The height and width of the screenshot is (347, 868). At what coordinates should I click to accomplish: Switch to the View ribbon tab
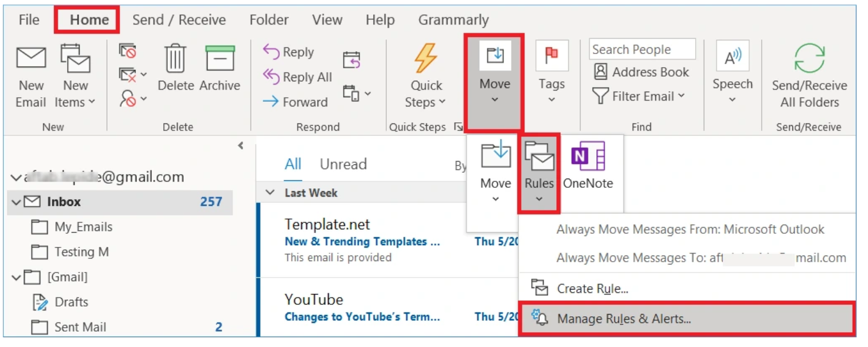click(x=326, y=19)
